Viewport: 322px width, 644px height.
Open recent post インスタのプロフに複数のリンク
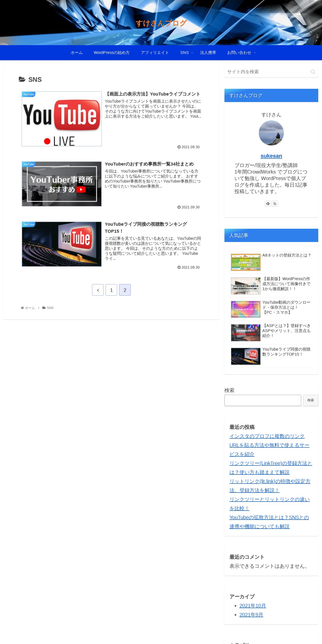(x=269, y=445)
